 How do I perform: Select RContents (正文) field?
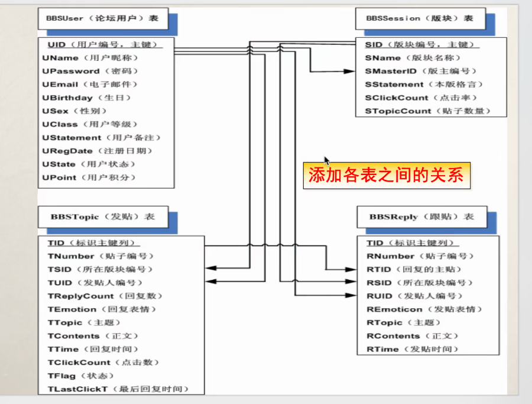click(413, 336)
